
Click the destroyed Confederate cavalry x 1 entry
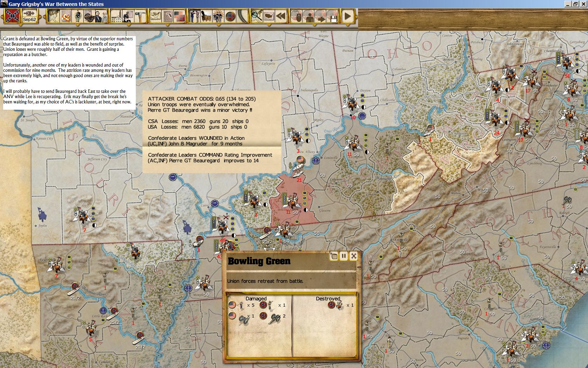340,305
